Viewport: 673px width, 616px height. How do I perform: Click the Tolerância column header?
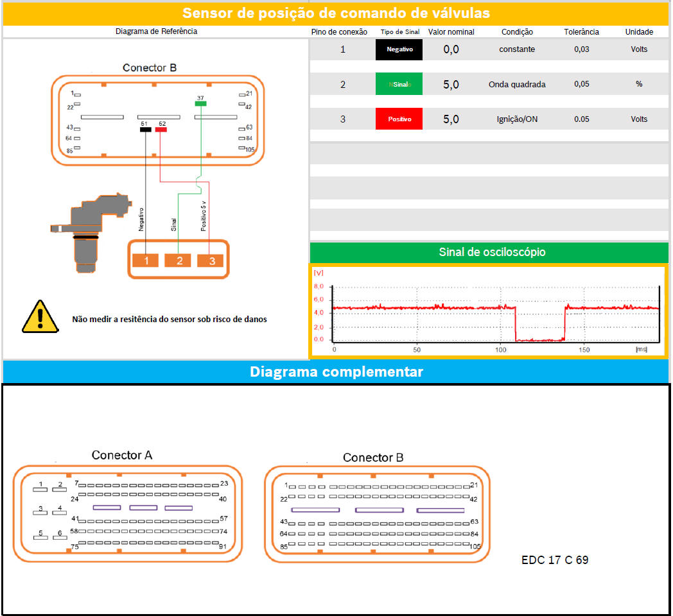tap(581, 31)
